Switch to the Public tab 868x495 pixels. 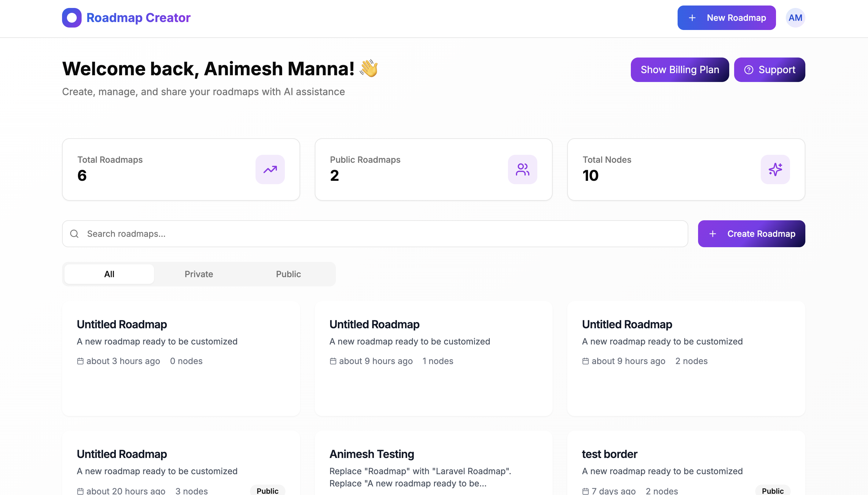tap(288, 274)
